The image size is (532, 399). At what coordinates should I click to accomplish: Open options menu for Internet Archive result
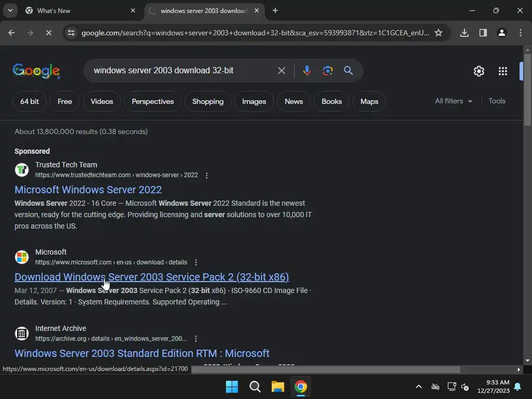click(x=196, y=339)
